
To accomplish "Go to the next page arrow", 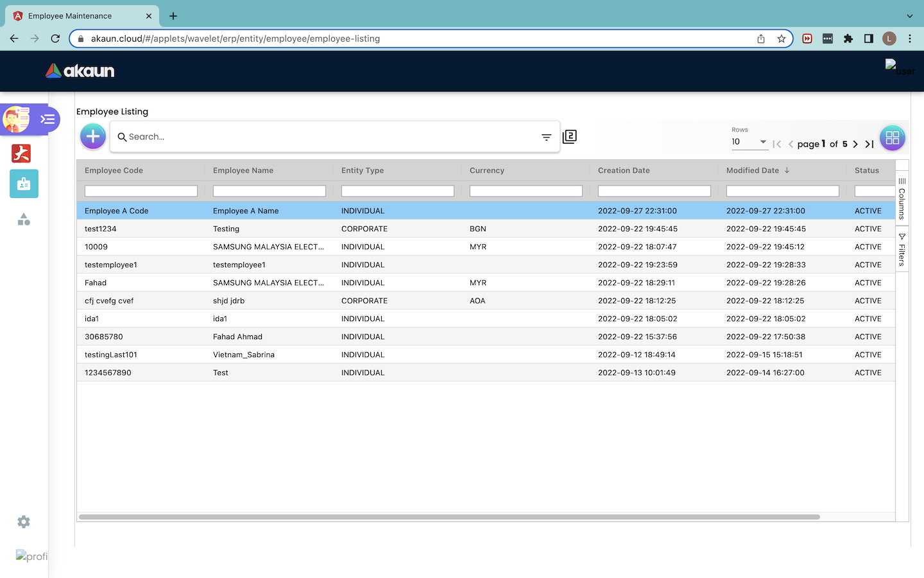I will pyautogui.click(x=855, y=144).
